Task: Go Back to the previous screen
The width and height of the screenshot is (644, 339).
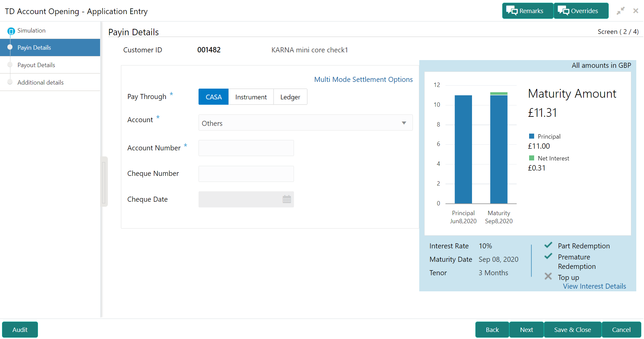Action: [x=492, y=330]
